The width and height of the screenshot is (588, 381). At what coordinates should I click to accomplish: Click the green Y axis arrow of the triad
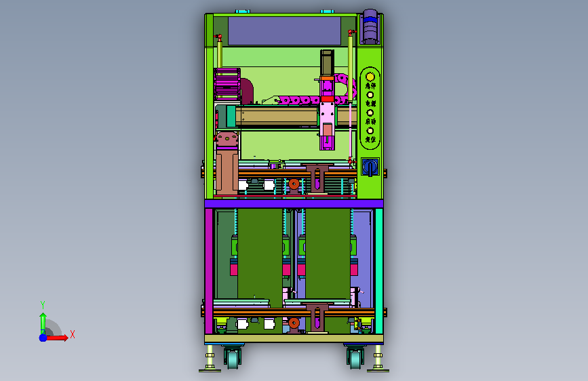click(x=43, y=323)
